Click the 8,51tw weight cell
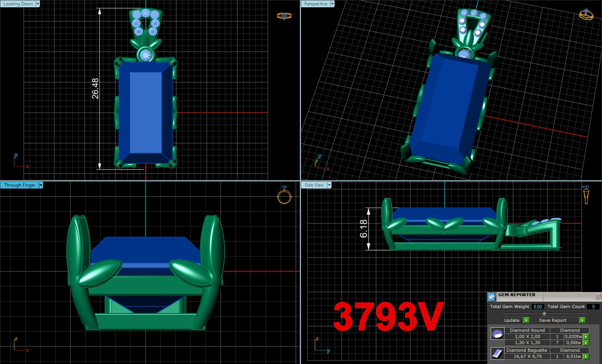The width and height of the screenshot is (602, 364). click(x=573, y=356)
